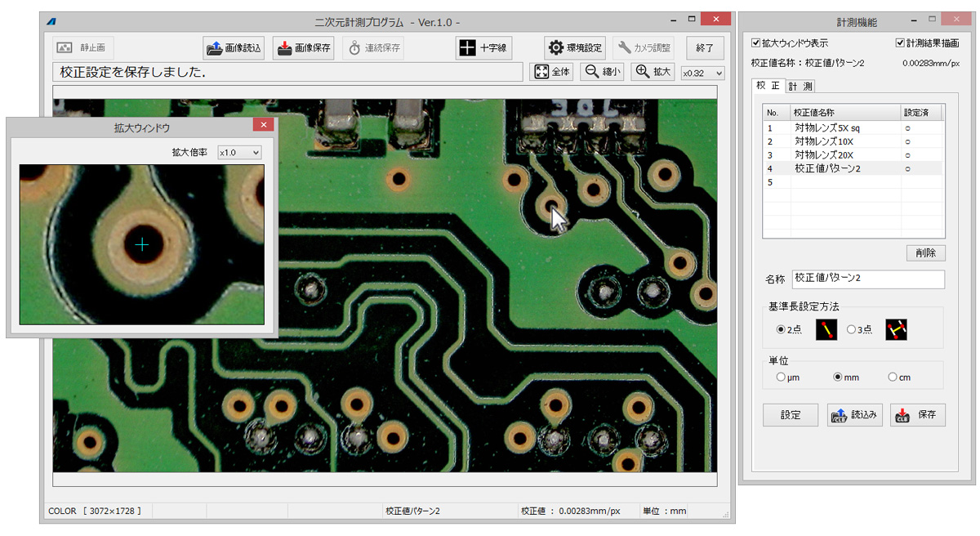Viewport: 980px width, 536px height.
Task: Select the μm unit radio button
Action: click(781, 377)
